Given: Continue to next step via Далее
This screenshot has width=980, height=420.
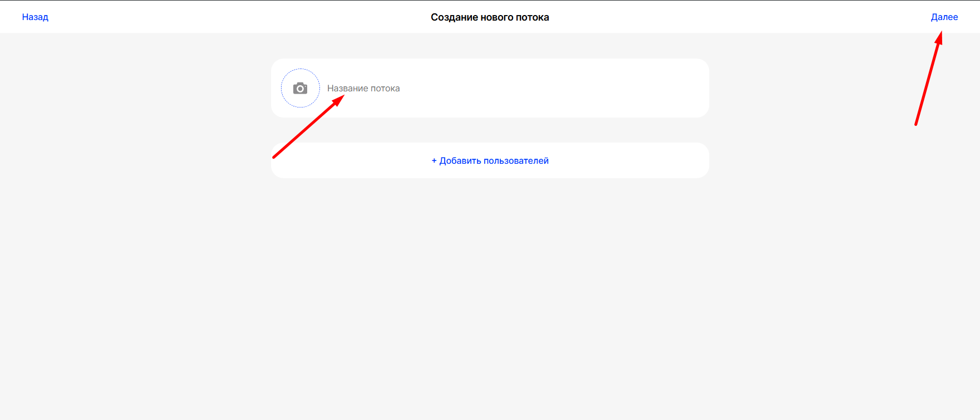Looking at the screenshot, I should click(944, 17).
